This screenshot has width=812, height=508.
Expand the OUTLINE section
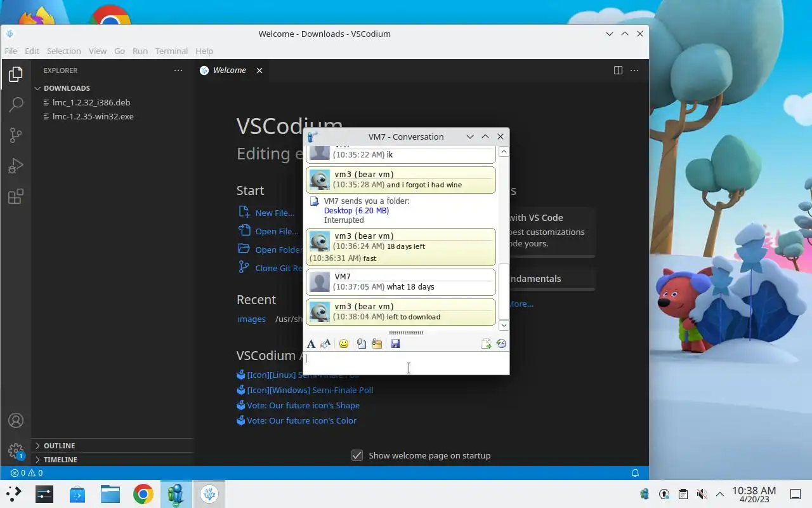(112, 446)
